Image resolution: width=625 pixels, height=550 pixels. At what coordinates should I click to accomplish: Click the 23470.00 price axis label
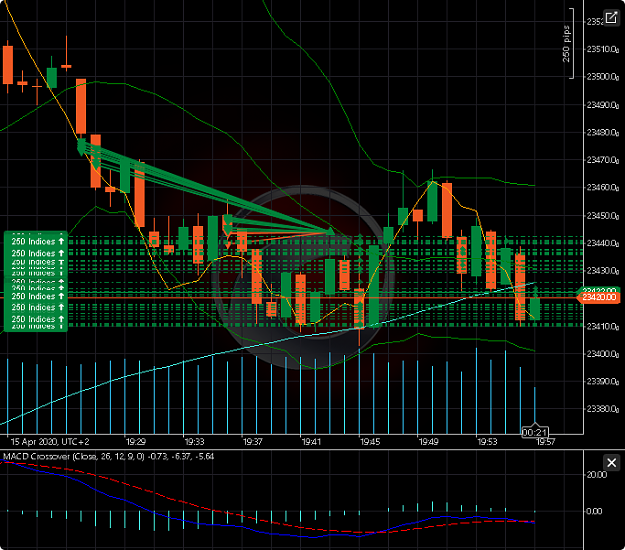point(603,160)
